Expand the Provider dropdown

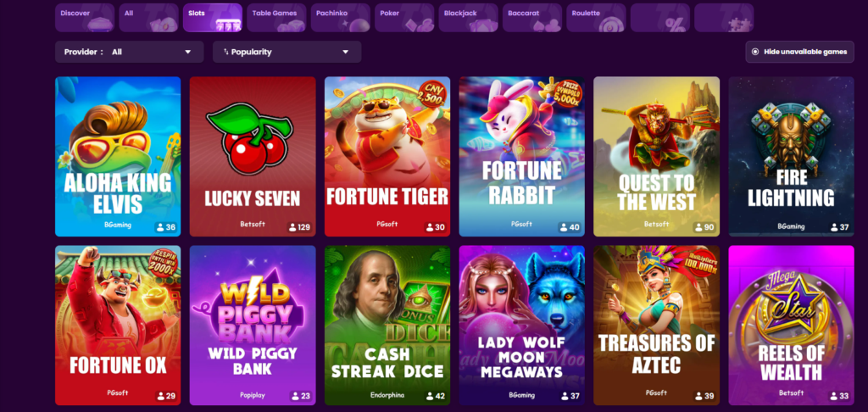pyautogui.click(x=130, y=52)
